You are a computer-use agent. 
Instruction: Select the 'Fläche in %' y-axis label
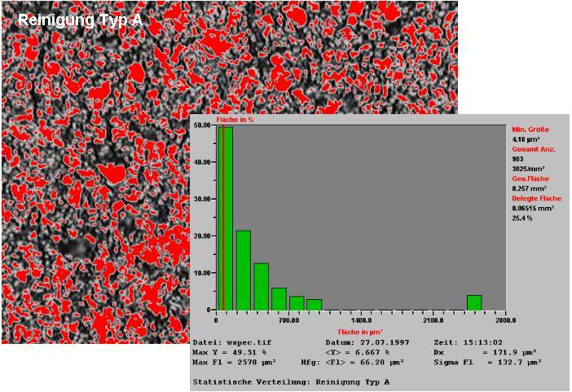click(x=235, y=120)
